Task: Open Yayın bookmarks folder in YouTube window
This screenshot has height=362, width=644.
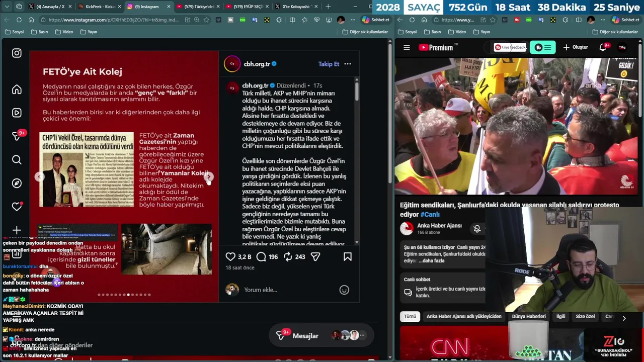Action: [481, 32]
